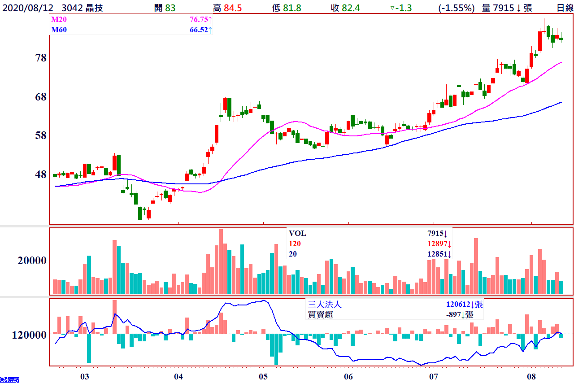Click the 三大法人 value 120612 張
Image resolution: width=574 pixels, height=392 pixels.
(x=465, y=304)
